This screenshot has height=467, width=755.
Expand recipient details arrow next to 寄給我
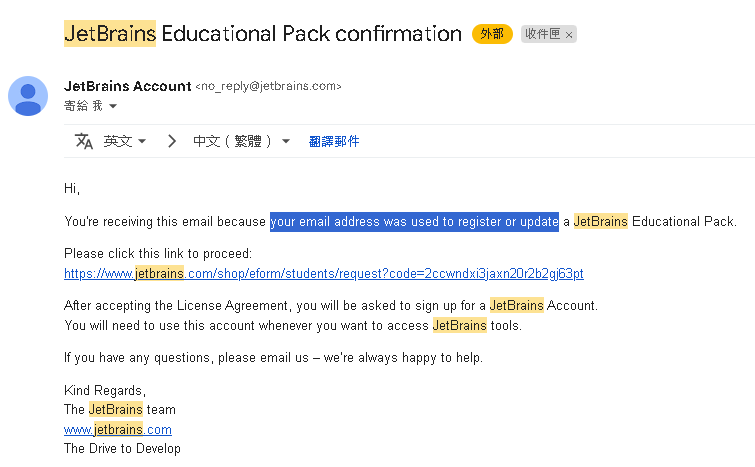(x=113, y=106)
